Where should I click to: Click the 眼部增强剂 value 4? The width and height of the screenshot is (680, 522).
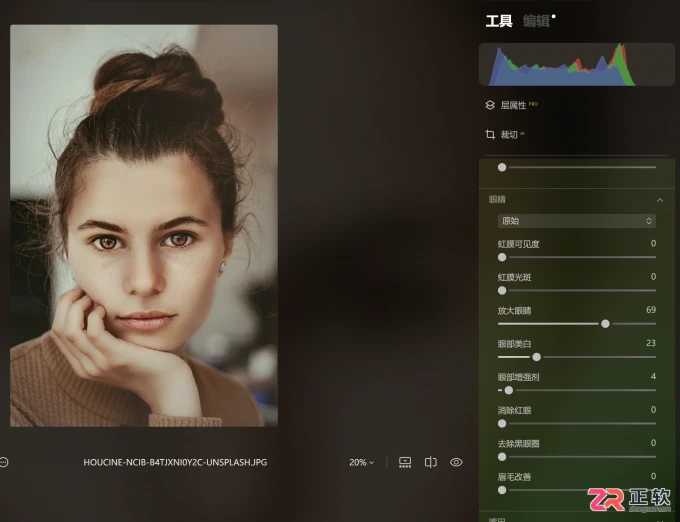pyautogui.click(x=653, y=376)
